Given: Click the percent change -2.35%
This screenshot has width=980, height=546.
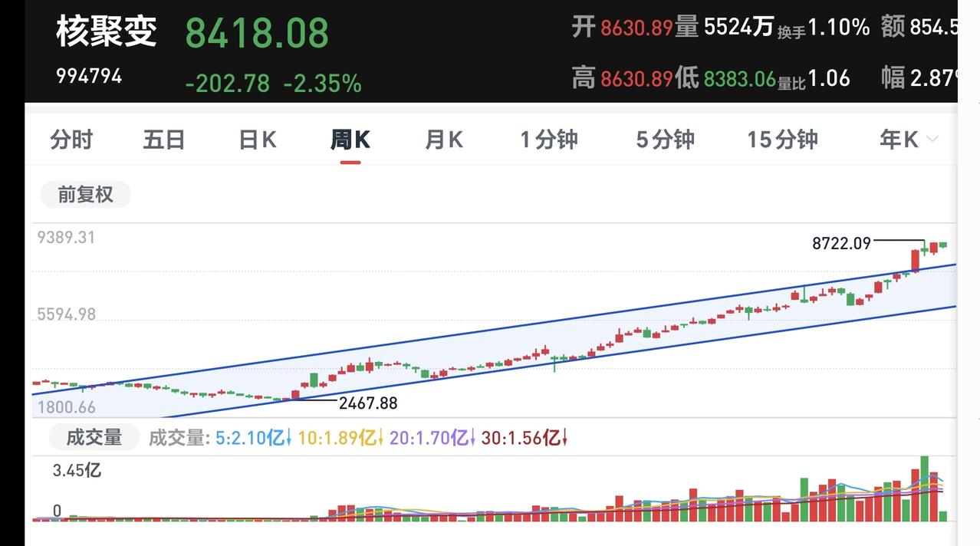Looking at the screenshot, I should coord(323,83).
